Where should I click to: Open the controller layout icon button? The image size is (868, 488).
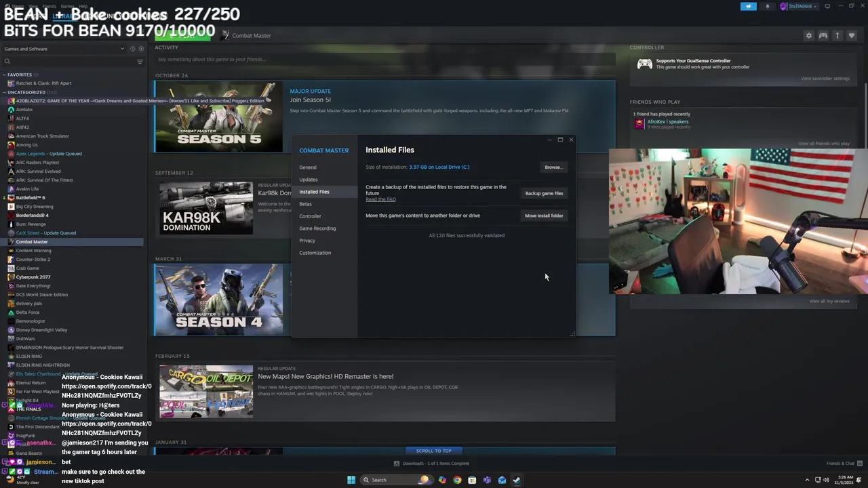pos(823,35)
